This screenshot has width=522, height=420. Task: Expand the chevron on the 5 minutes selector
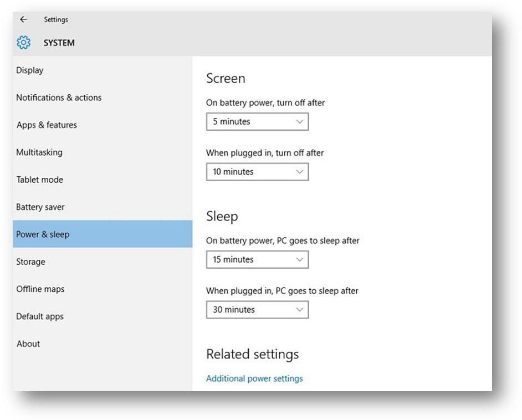pyautogui.click(x=299, y=121)
